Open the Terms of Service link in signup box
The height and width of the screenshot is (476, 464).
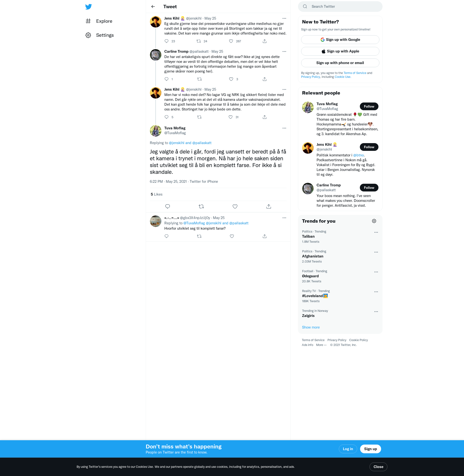coord(355,73)
